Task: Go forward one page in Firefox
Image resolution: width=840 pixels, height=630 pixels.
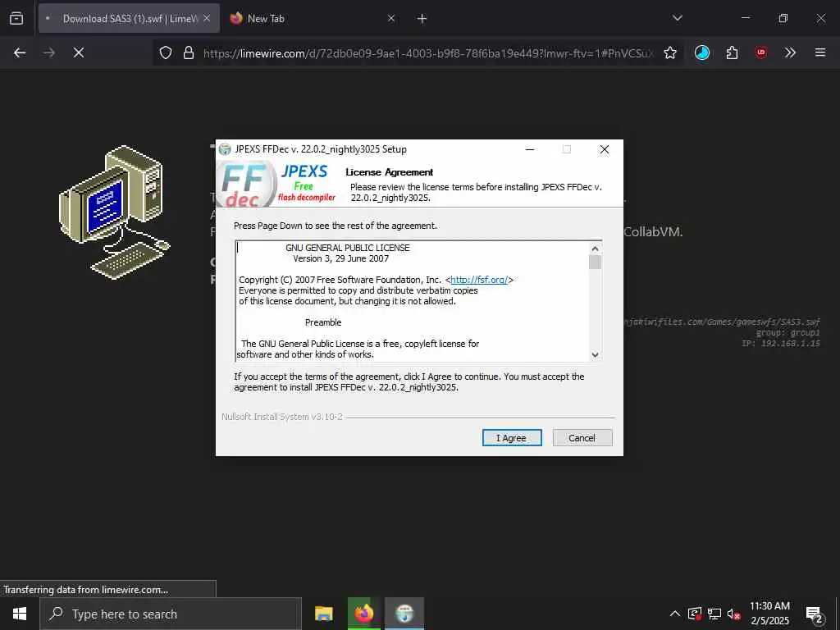Action: click(x=49, y=52)
